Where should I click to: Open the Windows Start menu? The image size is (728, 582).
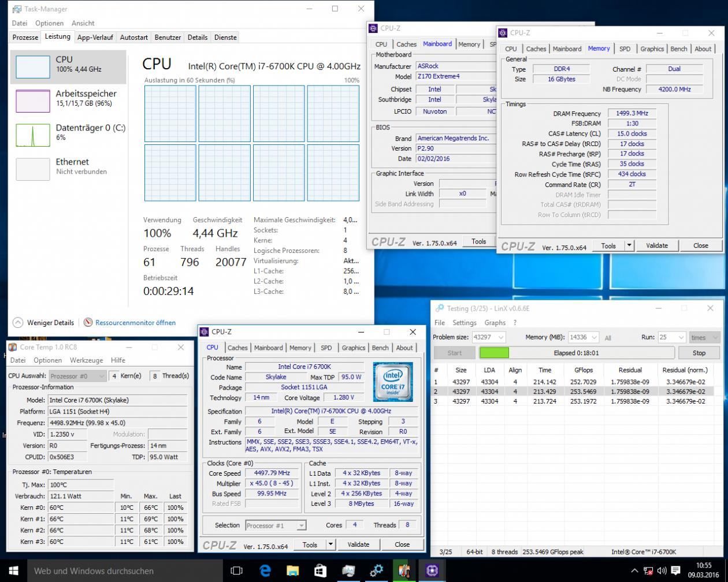coord(13,570)
